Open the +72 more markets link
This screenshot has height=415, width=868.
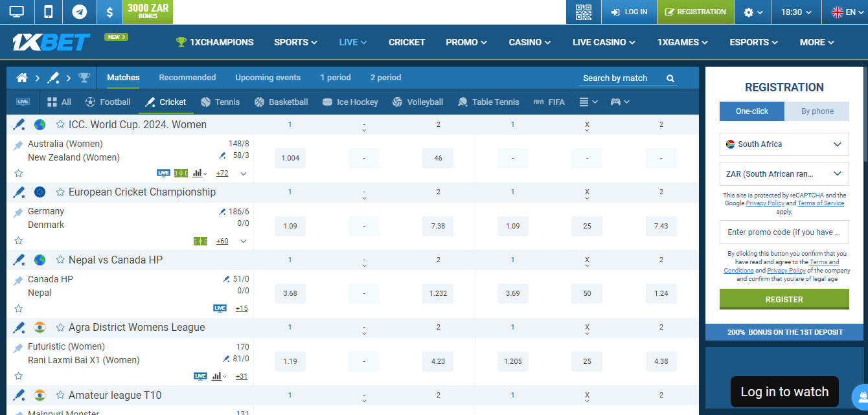[222, 174]
